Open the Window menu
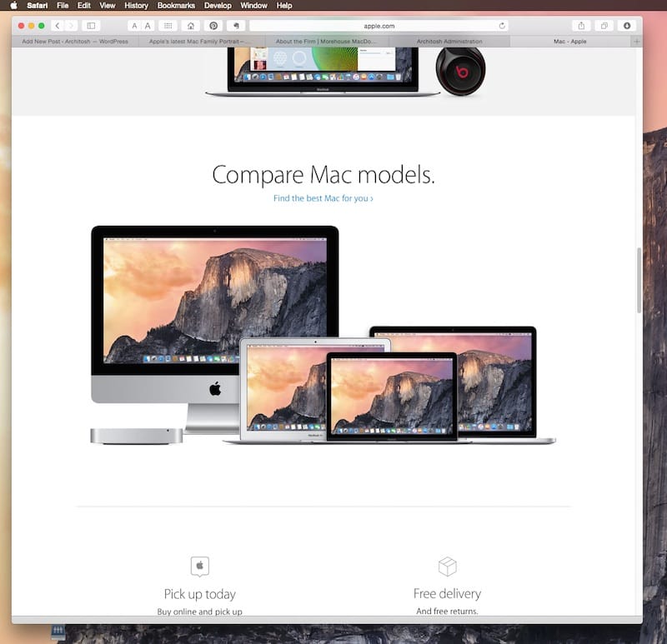The image size is (667, 644). (253, 5)
